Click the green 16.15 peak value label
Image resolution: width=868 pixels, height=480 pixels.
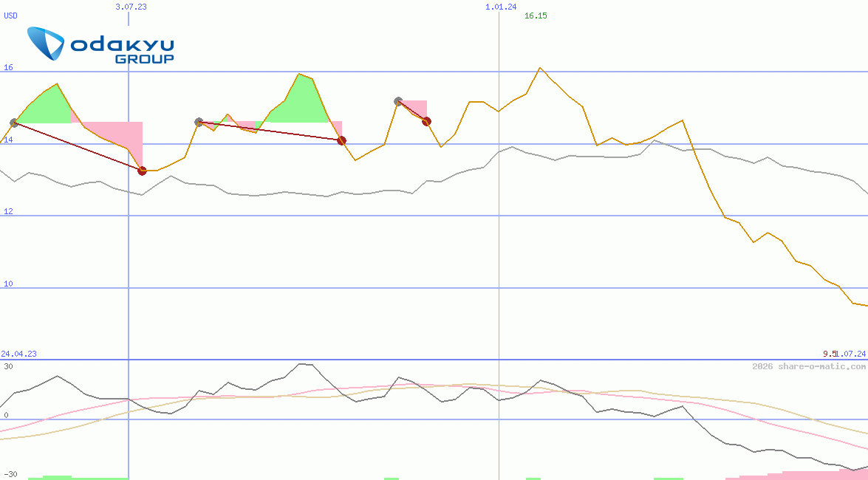[x=536, y=16]
